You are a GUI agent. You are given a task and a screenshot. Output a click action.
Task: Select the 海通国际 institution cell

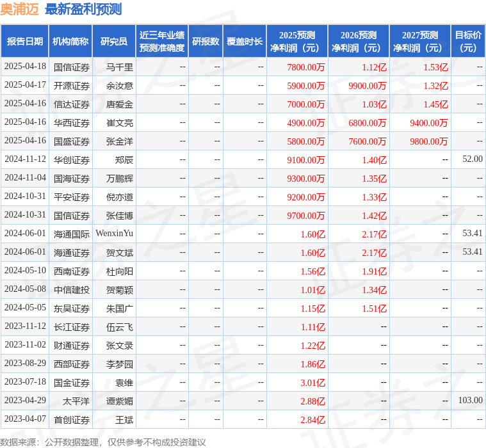pos(72,234)
